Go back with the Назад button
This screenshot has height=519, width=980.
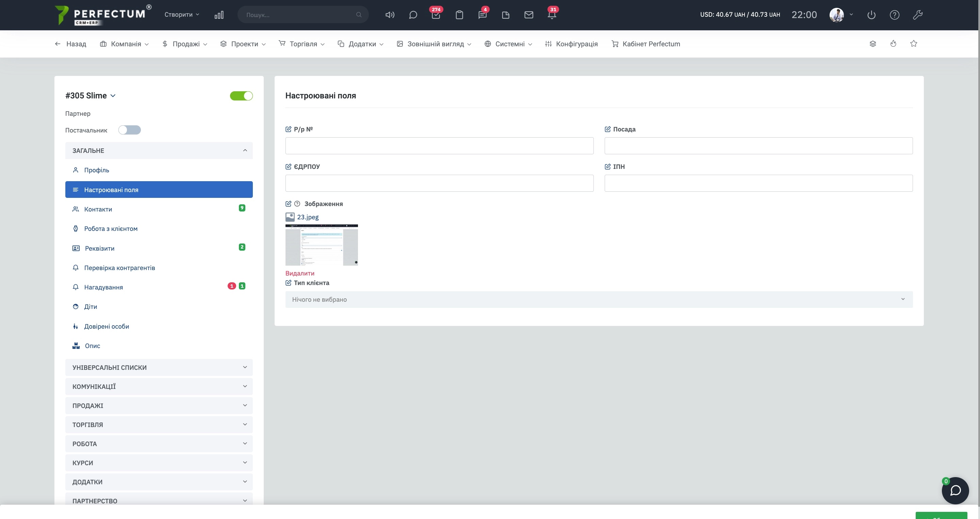pyautogui.click(x=70, y=44)
